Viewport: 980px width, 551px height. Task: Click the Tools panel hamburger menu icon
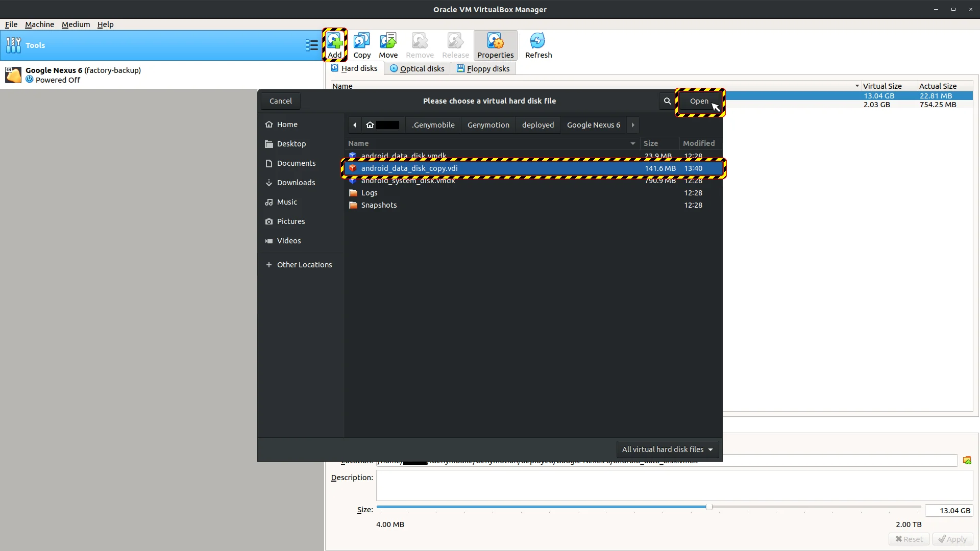311,45
